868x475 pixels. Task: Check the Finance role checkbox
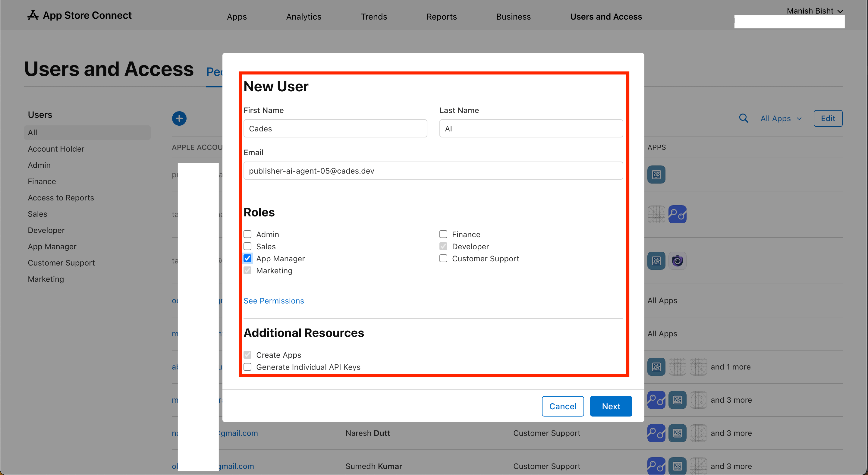pyautogui.click(x=443, y=234)
